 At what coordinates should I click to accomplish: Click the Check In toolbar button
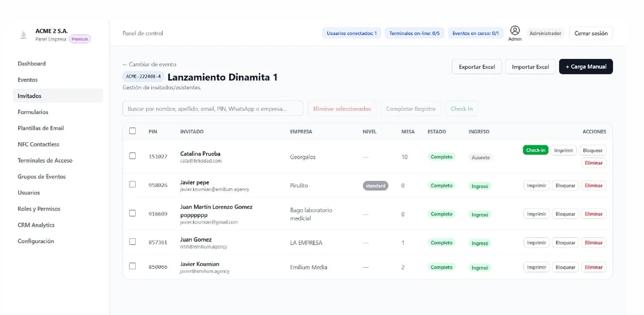point(462,108)
